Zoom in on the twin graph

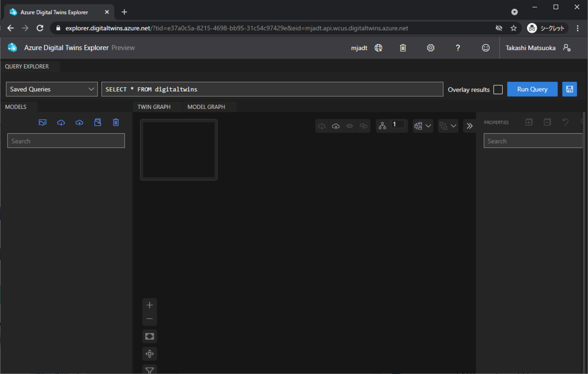tap(149, 305)
